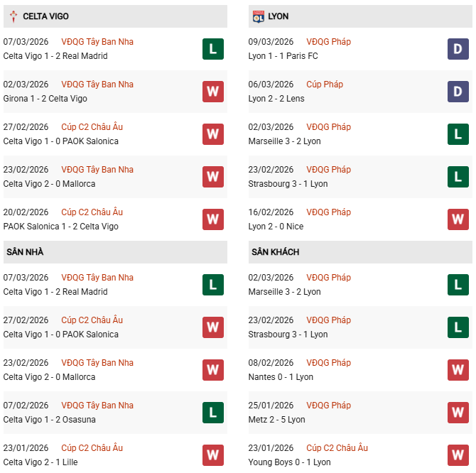
Task: Click the Celta Vigo club crest icon
Action: 13,16
